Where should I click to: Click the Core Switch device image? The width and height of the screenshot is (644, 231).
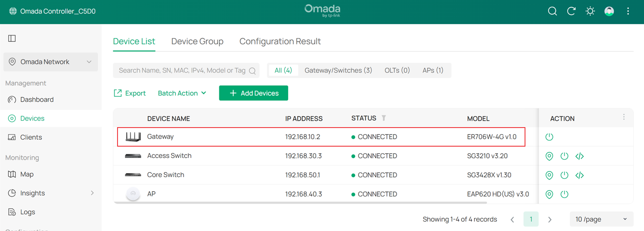click(x=133, y=175)
